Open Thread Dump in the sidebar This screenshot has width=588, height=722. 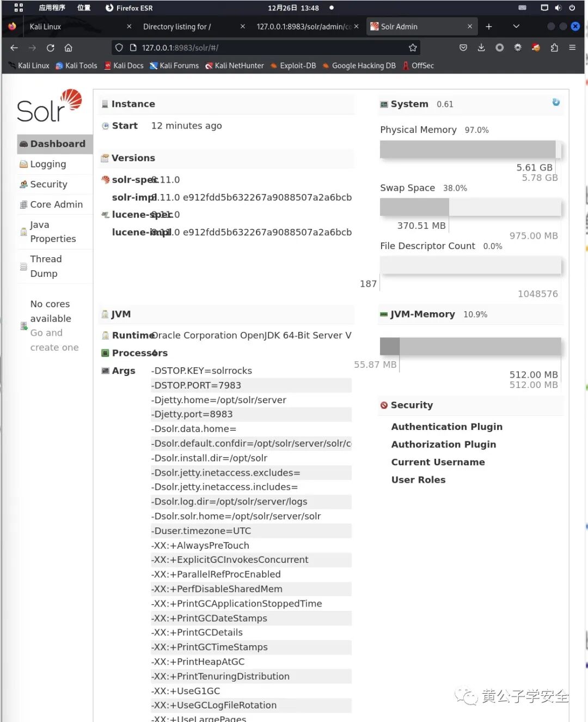click(55, 266)
